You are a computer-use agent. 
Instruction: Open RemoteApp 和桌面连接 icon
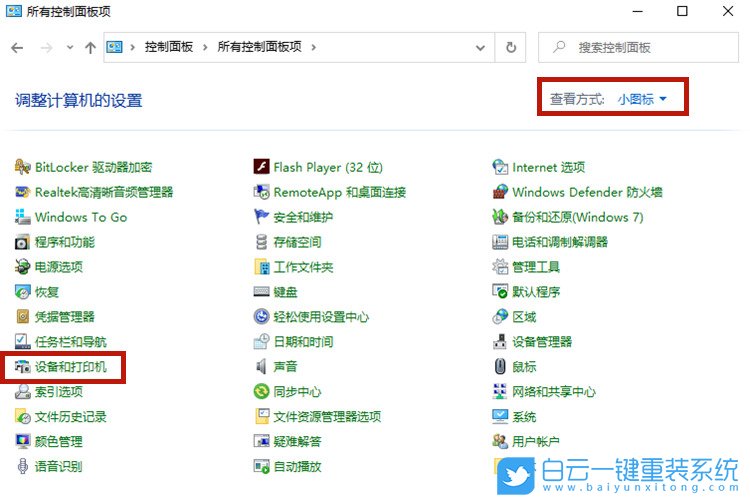pos(261,192)
